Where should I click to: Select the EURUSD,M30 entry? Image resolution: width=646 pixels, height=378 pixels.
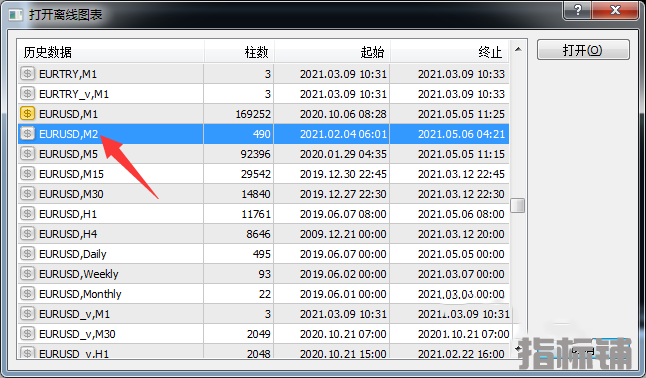(263, 194)
